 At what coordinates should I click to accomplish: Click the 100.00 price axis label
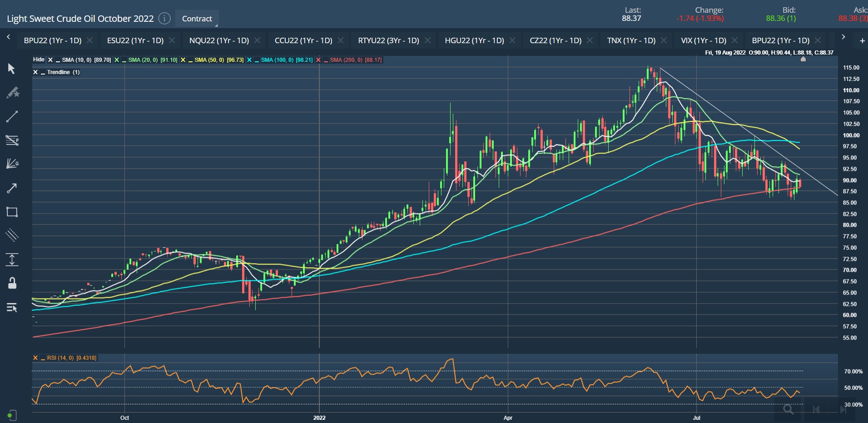[851, 135]
